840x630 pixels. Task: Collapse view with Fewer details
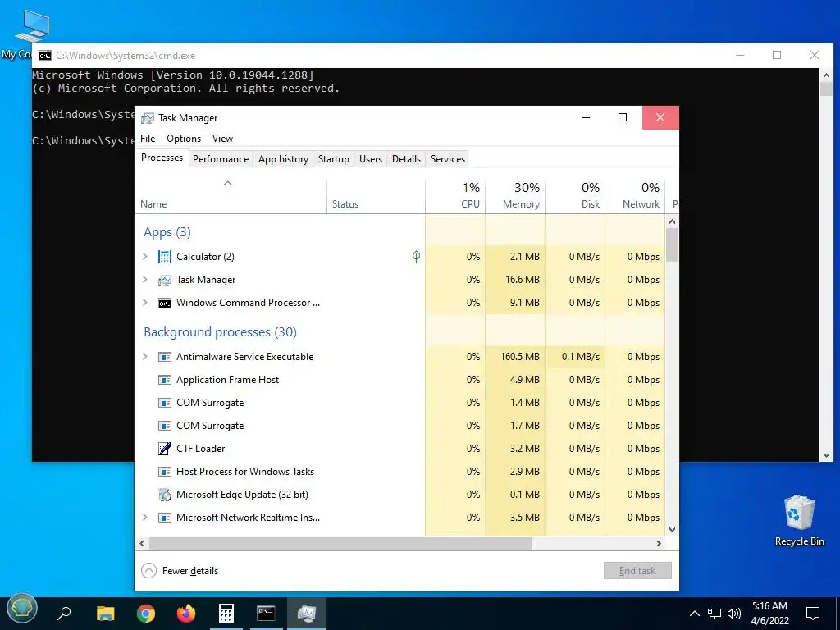pyautogui.click(x=180, y=571)
